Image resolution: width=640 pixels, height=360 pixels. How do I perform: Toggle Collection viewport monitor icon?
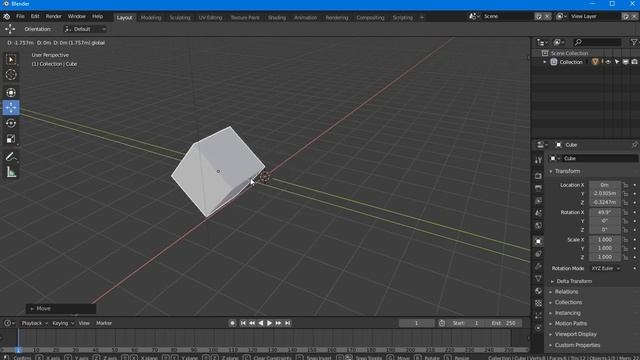pyautogui.click(x=625, y=62)
